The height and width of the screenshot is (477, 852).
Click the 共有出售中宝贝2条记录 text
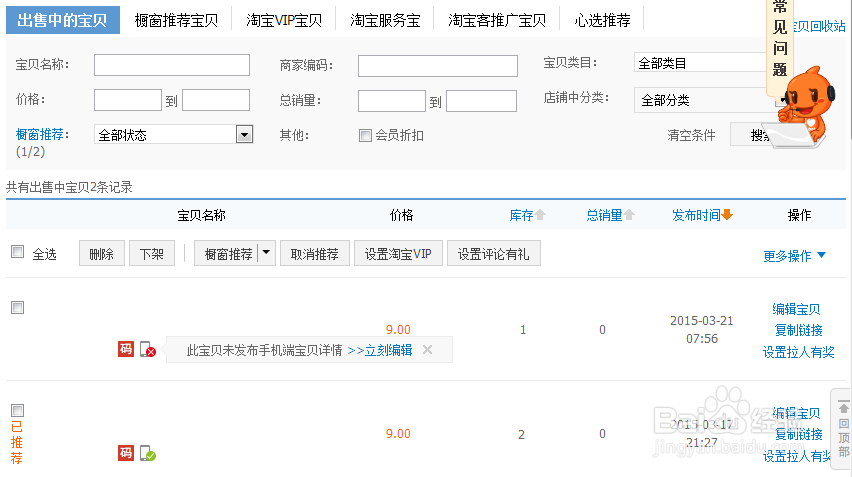coord(69,187)
